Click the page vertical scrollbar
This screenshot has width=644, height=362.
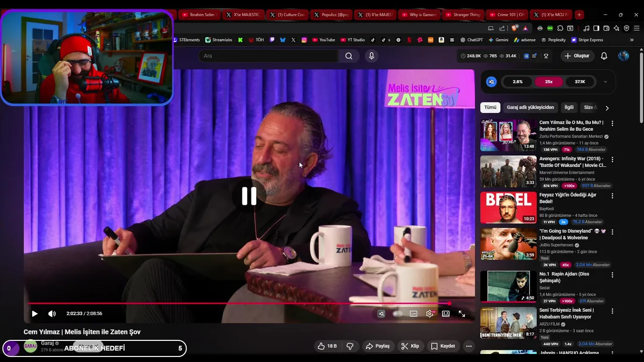coord(641,86)
